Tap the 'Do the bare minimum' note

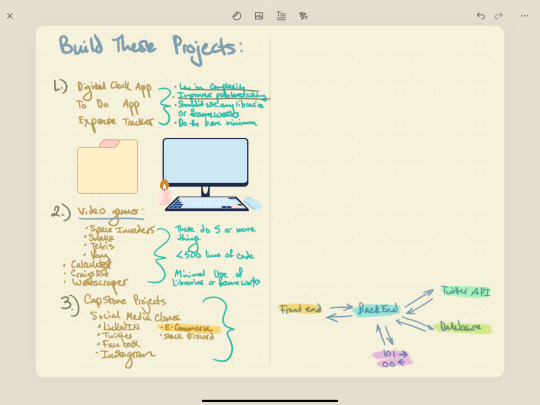click(x=217, y=123)
